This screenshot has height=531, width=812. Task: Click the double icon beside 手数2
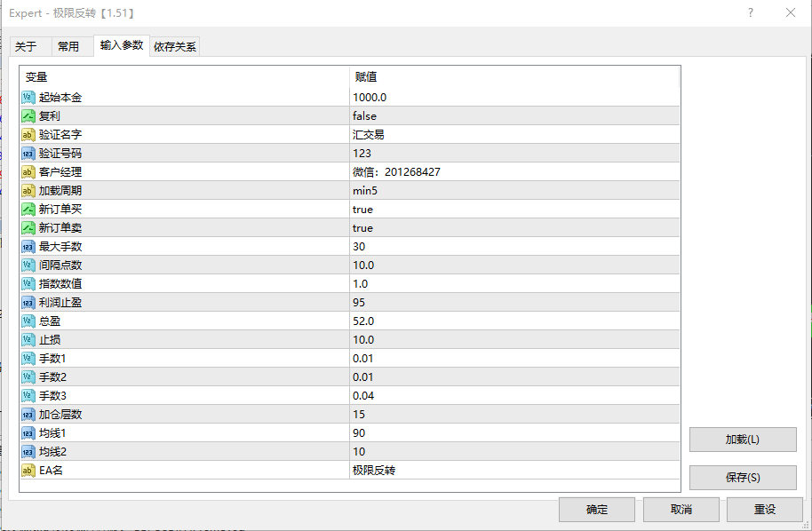(28, 376)
